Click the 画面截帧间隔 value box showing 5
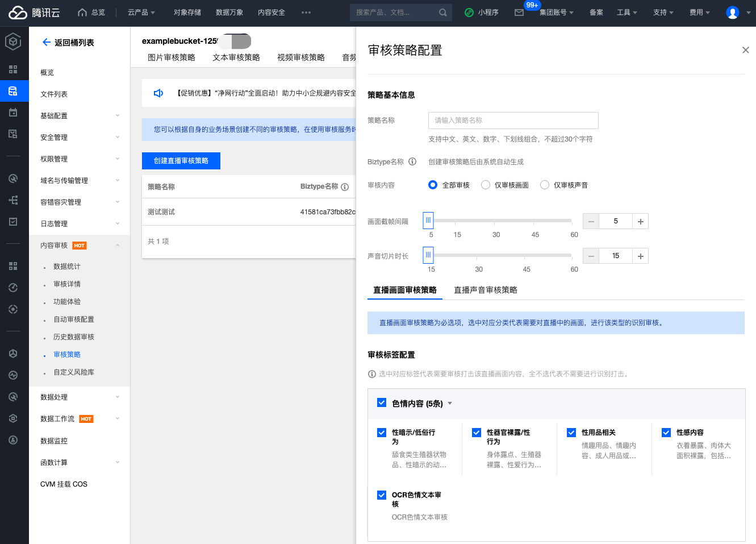Screen dimensions: 756x544 tap(616, 221)
